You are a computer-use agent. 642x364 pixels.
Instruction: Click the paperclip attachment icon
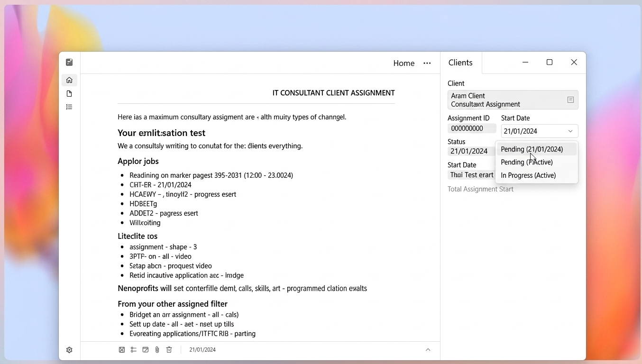(x=157, y=350)
